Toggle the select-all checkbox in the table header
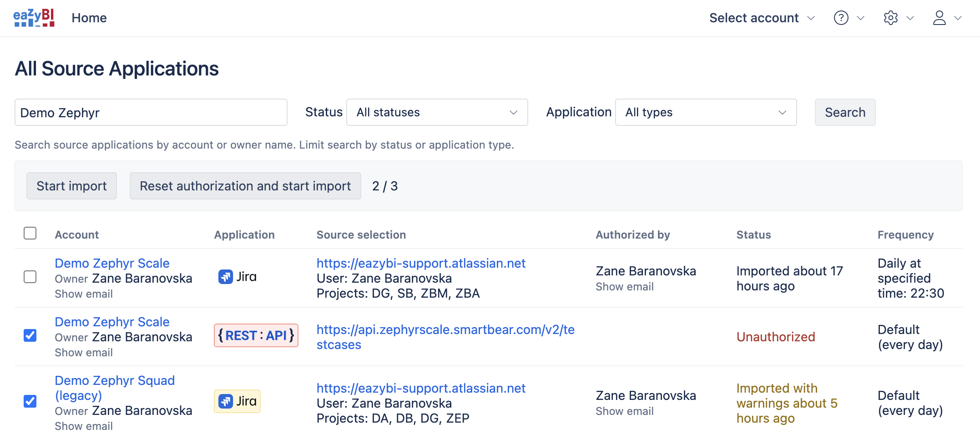The width and height of the screenshot is (980, 439). (x=30, y=233)
